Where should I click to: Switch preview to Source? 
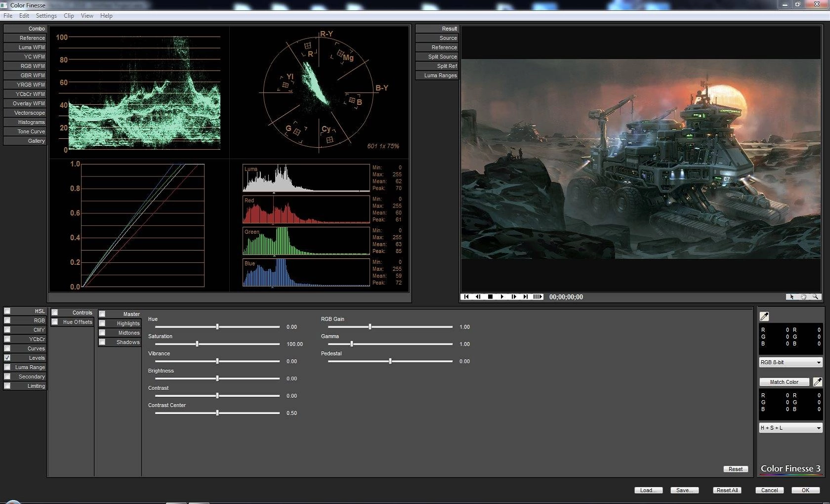point(437,38)
